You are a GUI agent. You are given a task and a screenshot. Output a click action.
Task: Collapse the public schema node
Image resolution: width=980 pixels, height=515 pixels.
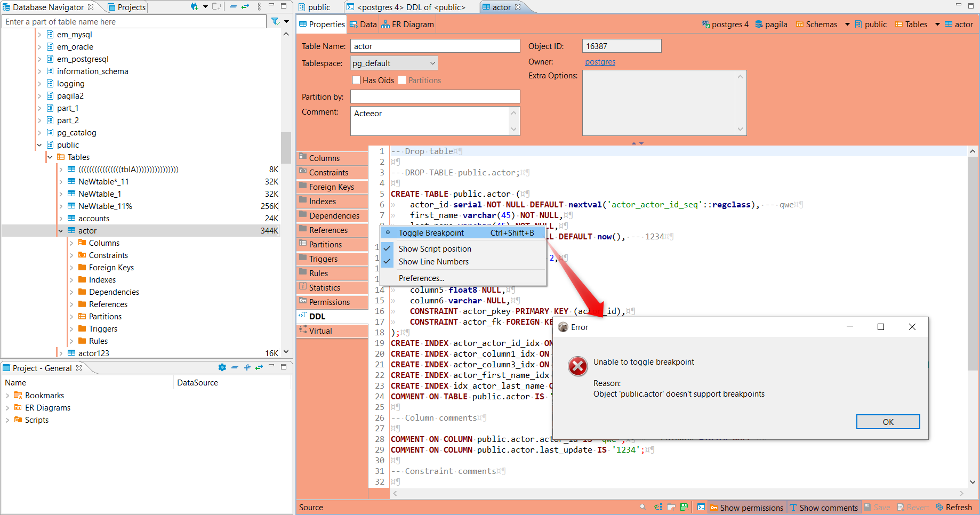point(39,144)
